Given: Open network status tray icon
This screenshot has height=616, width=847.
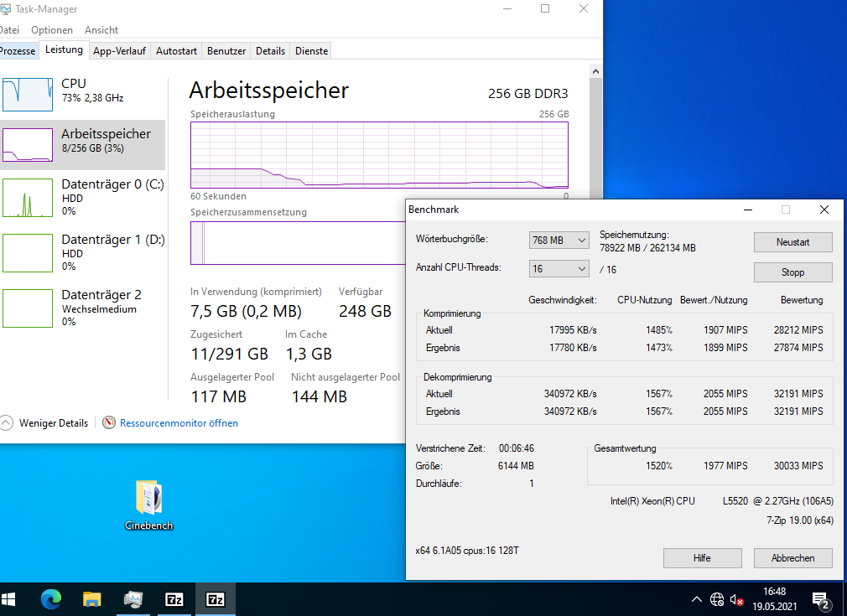Looking at the screenshot, I should point(717,599).
